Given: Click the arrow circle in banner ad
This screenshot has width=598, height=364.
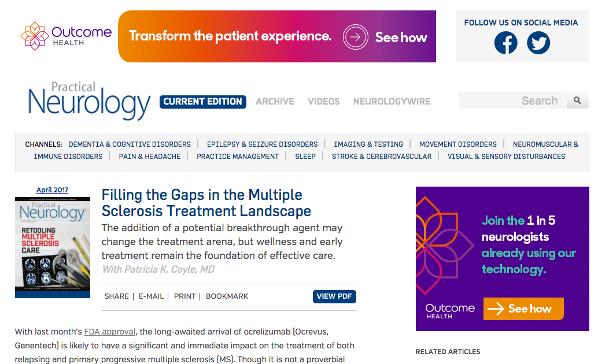Looking at the screenshot, I should [x=355, y=37].
